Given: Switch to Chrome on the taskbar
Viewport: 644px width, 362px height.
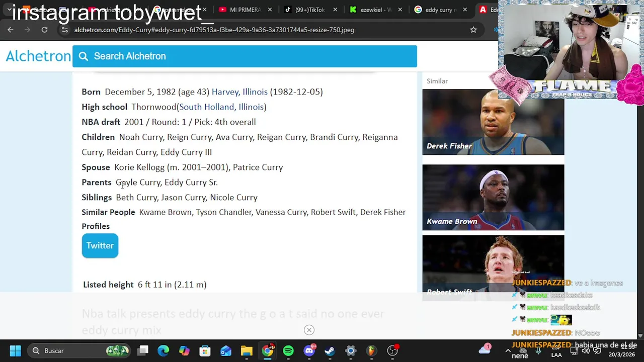Looking at the screenshot, I should (x=268, y=350).
